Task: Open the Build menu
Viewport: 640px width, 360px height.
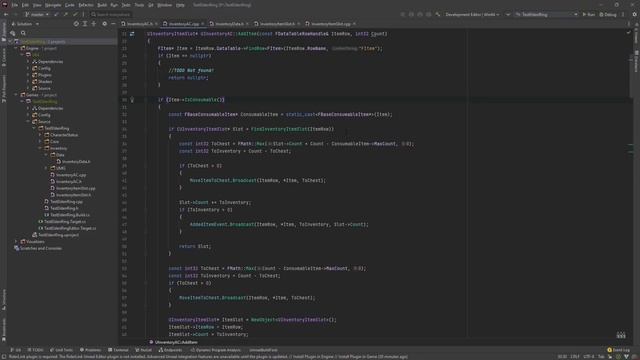Action: click(x=102, y=5)
